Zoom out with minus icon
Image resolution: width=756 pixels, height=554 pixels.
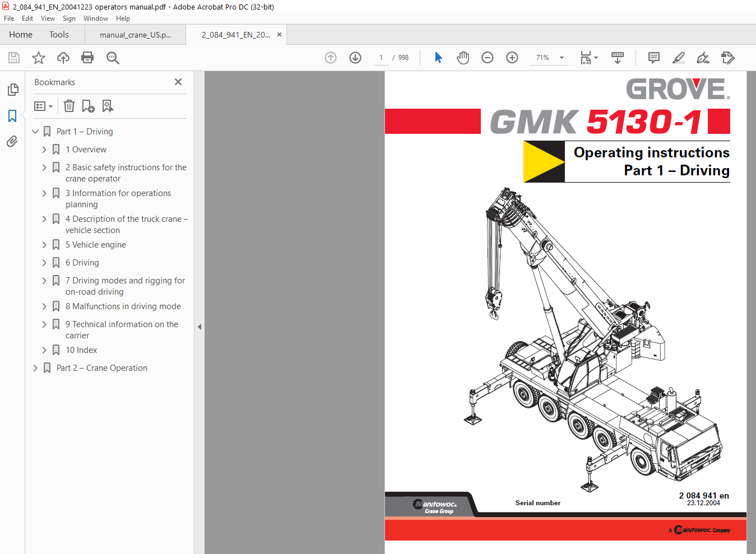coord(488,58)
